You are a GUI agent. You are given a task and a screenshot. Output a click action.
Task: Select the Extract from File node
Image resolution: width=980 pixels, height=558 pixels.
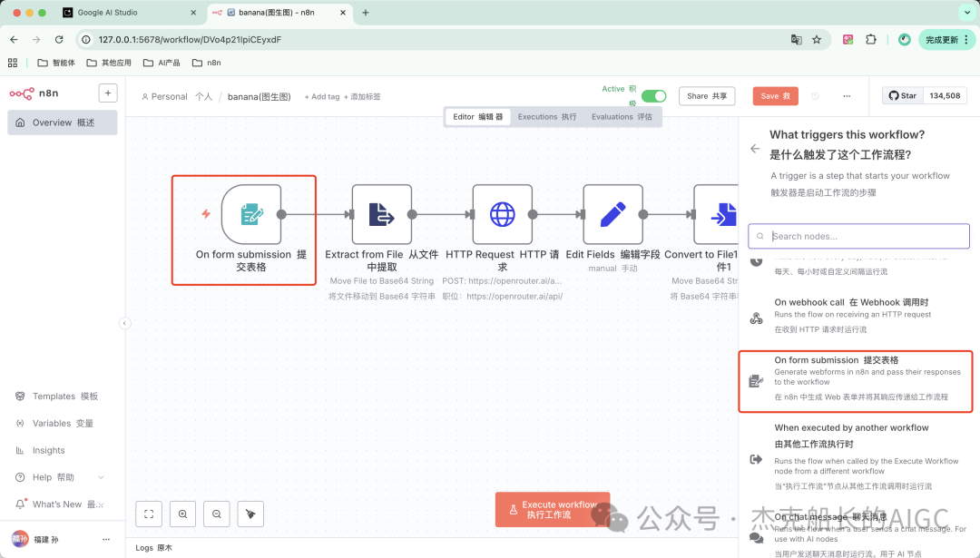(x=381, y=214)
